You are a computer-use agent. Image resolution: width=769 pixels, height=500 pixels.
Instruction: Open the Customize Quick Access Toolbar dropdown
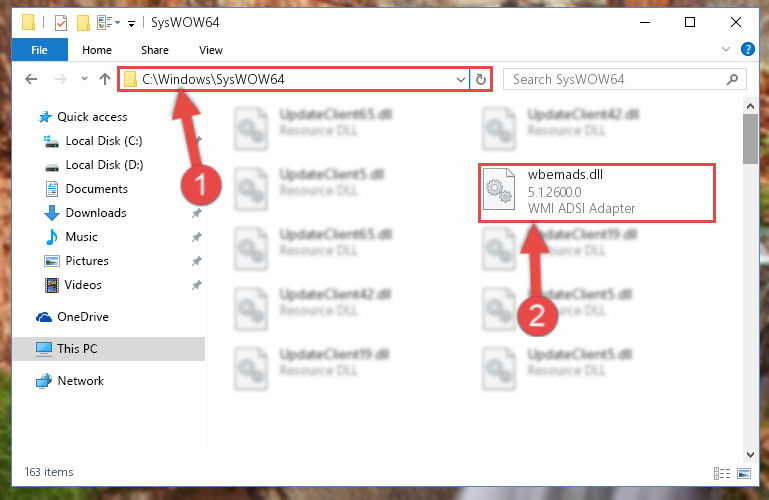131,23
